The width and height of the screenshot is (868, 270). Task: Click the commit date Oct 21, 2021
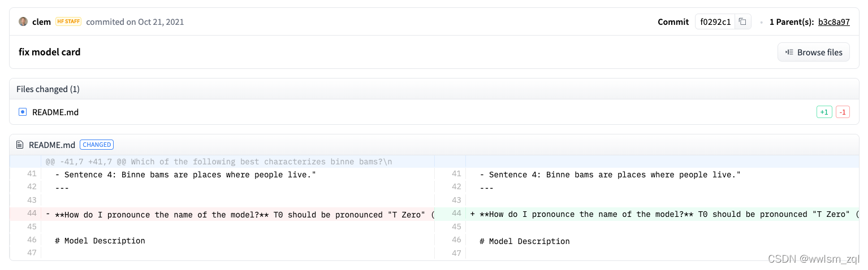[x=161, y=22]
